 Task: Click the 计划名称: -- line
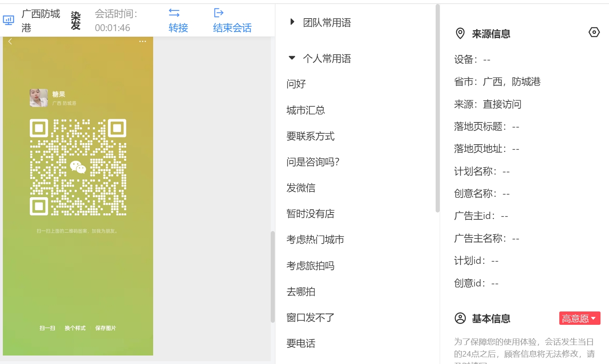click(482, 171)
